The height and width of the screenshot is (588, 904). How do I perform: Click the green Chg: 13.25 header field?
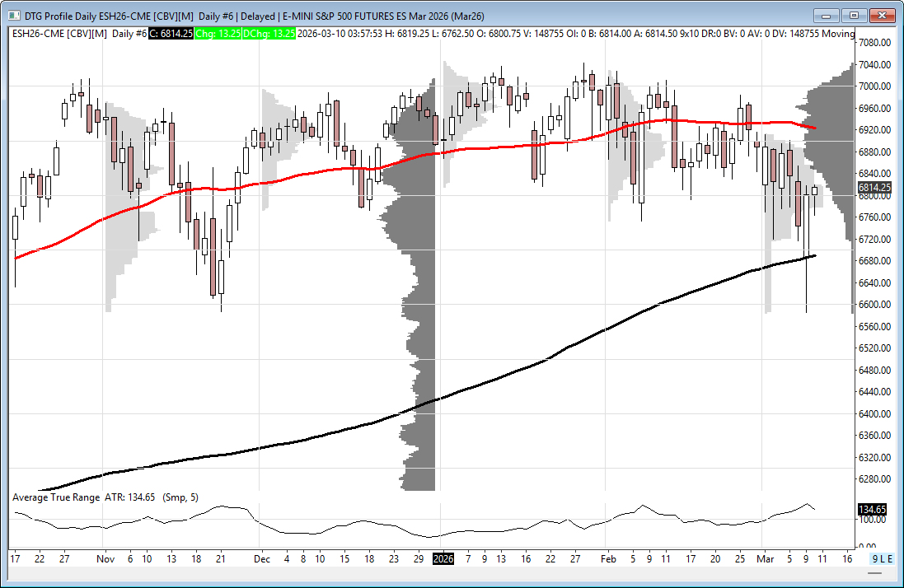click(218, 33)
